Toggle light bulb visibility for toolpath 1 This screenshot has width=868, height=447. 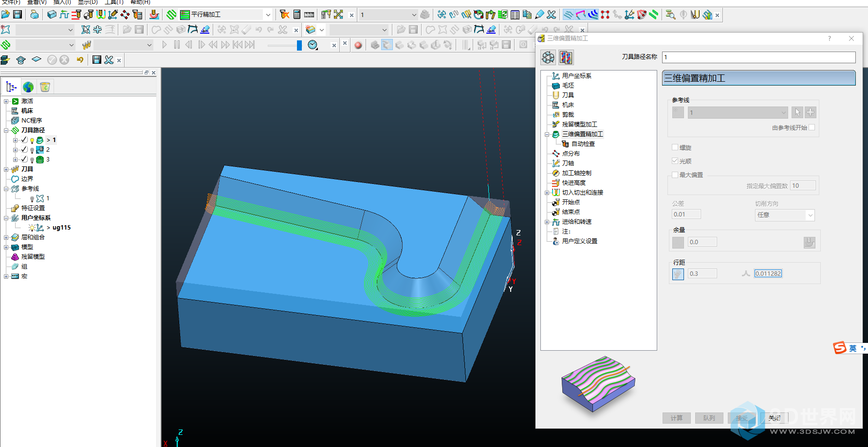(x=32, y=140)
